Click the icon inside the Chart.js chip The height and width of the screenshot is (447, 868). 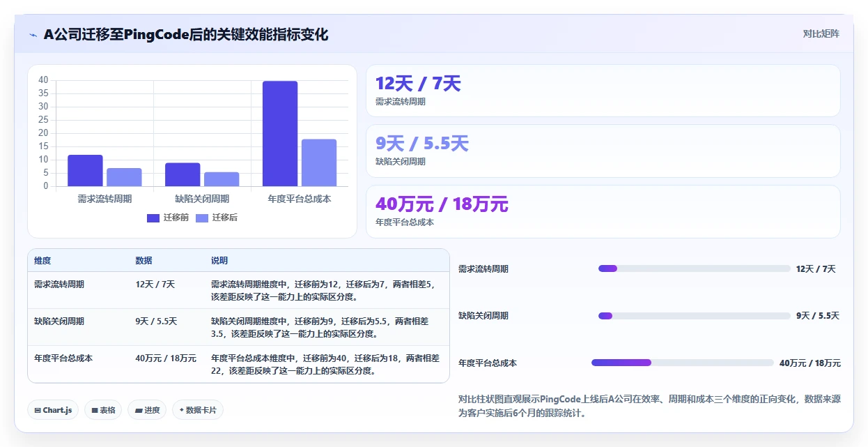pyautogui.click(x=38, y=410)
